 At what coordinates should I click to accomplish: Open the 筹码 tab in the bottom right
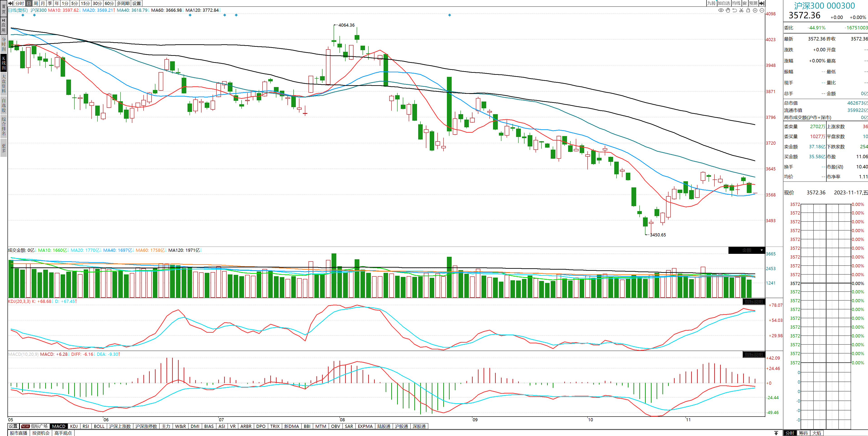click(x=803, y=433)
